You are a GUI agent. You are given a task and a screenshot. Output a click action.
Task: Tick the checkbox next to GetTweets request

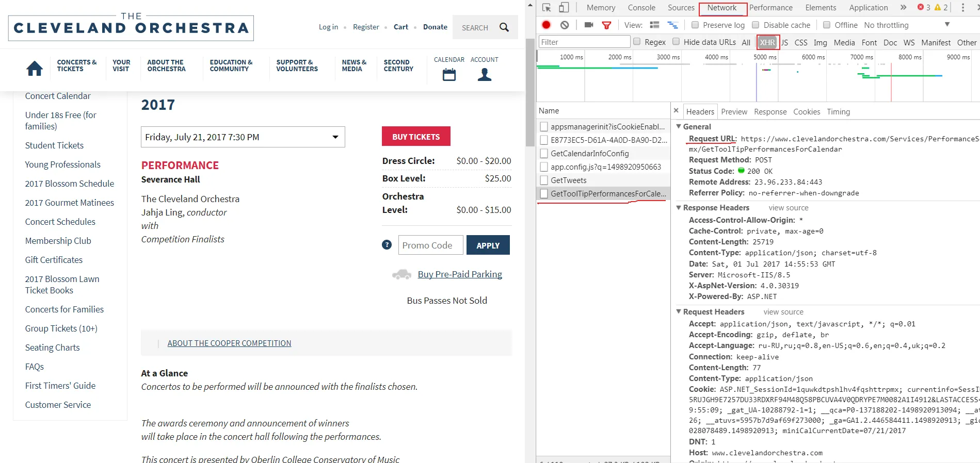(x=544, y=180)
